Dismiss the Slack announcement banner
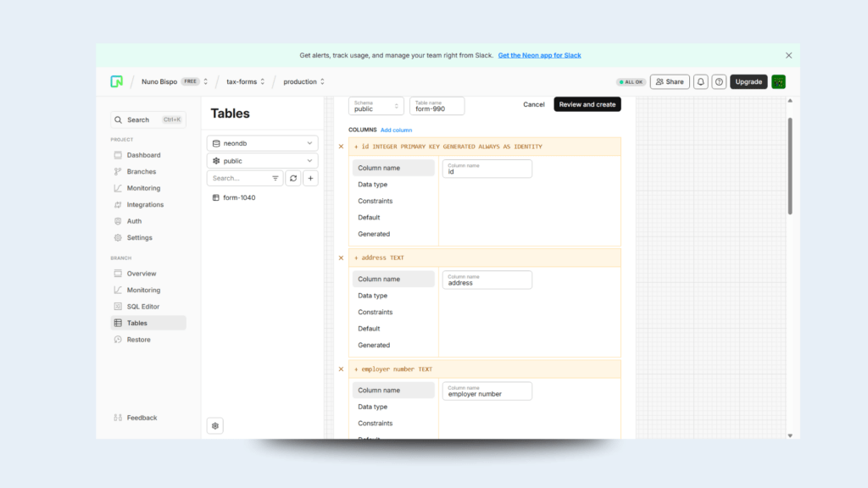The image size is (868, 488). (788, 55)
